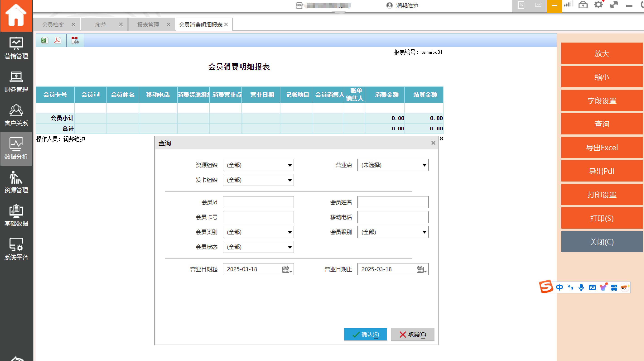644x361 pixels.
Task: Click the 打印设置 button
Action: [602, 195]
